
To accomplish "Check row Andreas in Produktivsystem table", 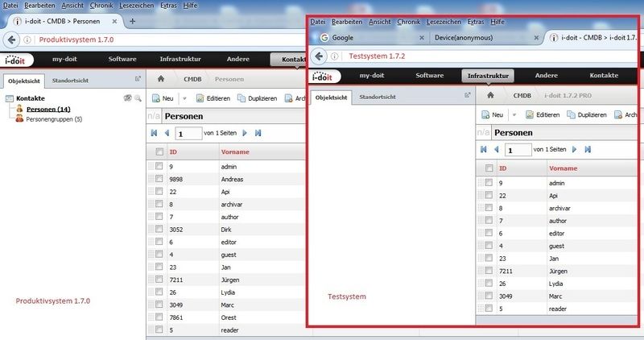I will (159, 179).
